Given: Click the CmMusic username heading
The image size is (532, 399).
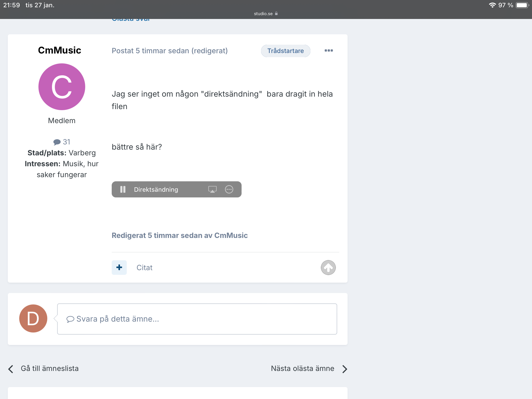Looking at the screenshot, I should (x=59, y=50).
